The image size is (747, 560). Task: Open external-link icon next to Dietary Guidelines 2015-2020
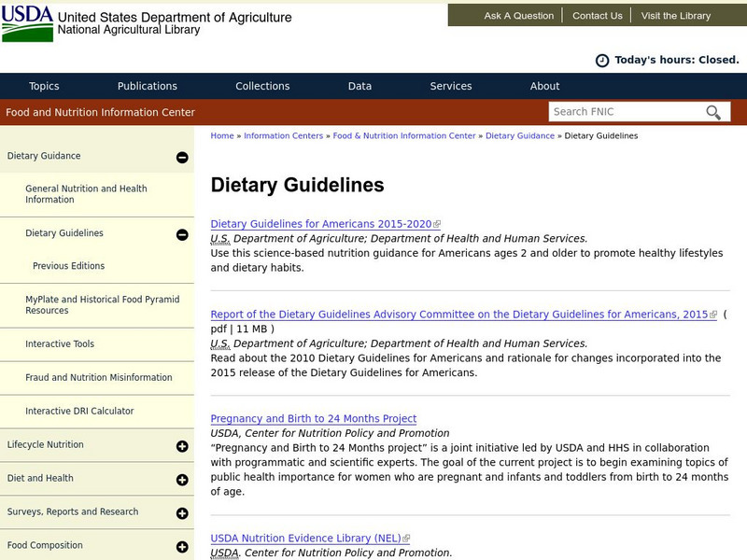pos(435,223)
